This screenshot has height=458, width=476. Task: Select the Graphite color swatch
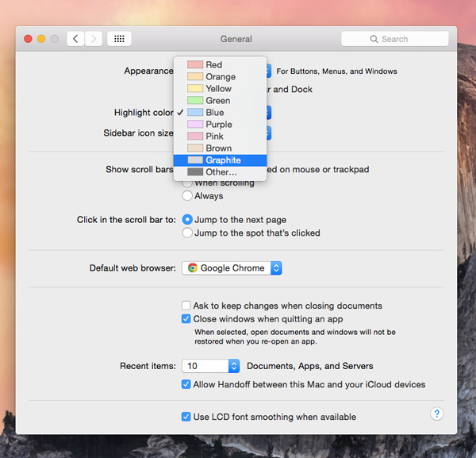point(195,160)
